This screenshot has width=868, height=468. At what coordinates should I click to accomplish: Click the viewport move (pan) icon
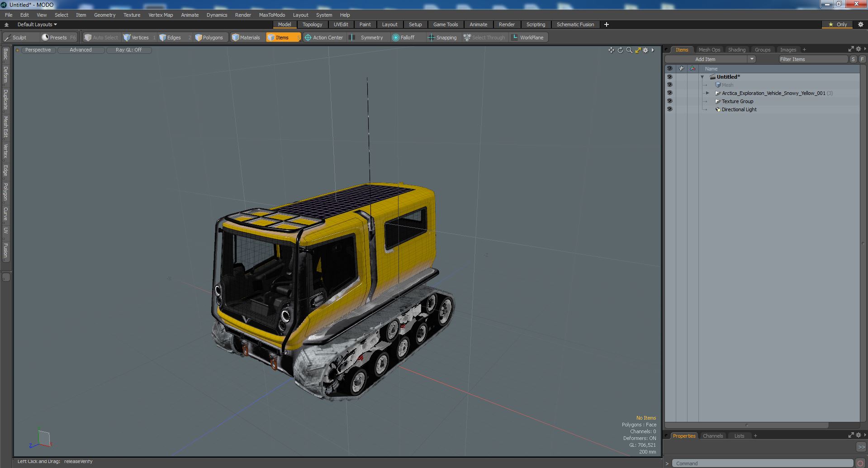611,50
